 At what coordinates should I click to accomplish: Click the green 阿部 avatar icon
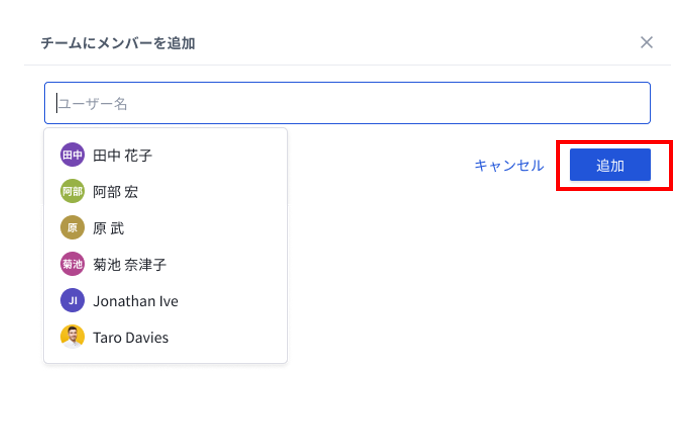point(72,191)
